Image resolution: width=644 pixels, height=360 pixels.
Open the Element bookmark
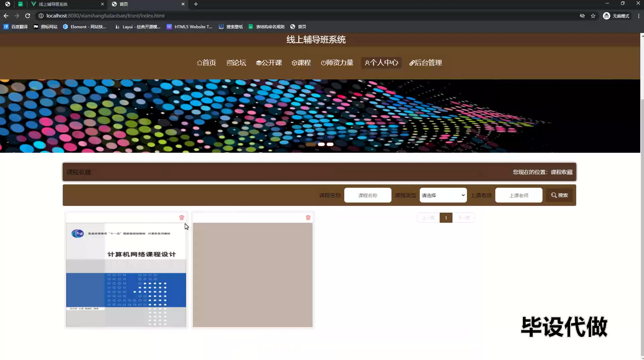coord(85,27)
